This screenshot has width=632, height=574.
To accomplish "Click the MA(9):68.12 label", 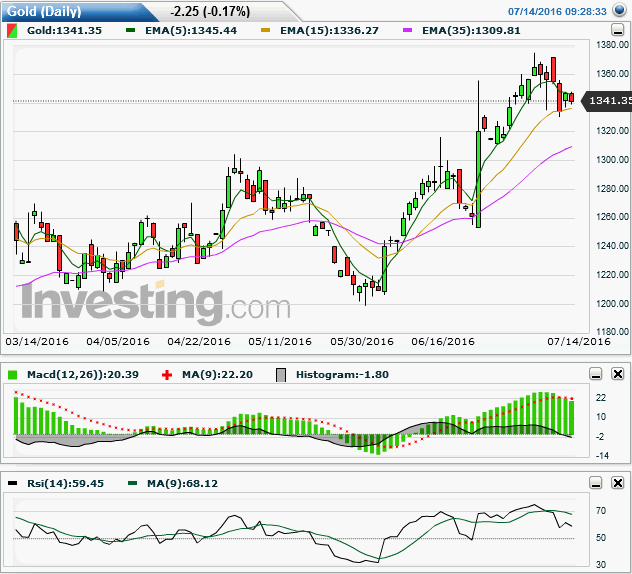I will [182, 483].
